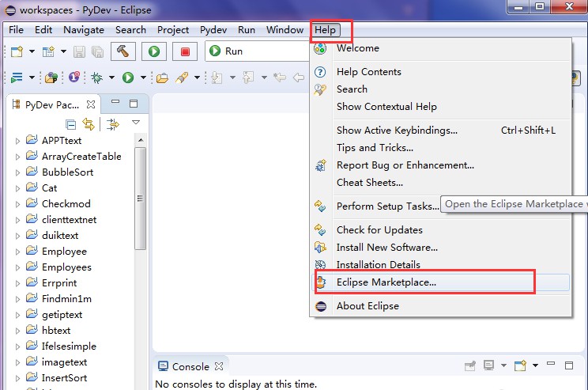This screenshot has height=390, width=588.
Task: Close the PyDev Package Explorer tab
Action: pyautogui.click(x=91, y=104)
